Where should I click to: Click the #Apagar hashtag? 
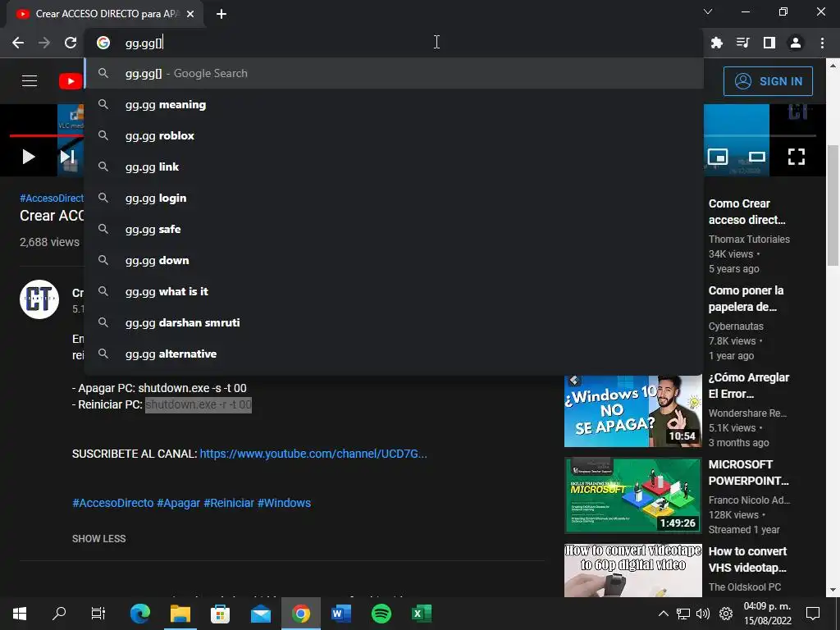tap(178, 503)
